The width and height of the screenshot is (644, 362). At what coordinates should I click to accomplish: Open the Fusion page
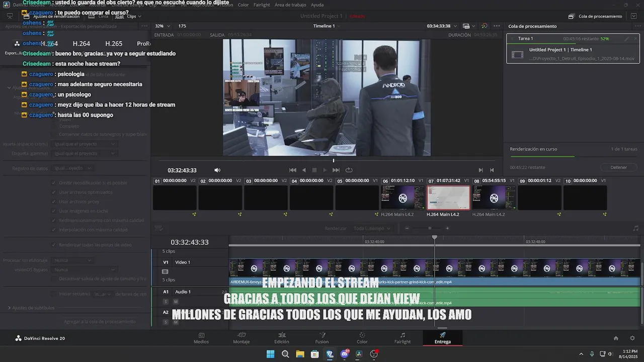pos(322,338)
